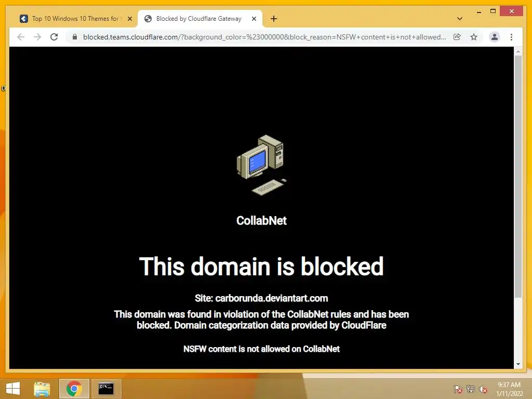This screenshot has width=532, height=399.
Task: Share this page icon in address bar
Action: [x=457, y=37]
